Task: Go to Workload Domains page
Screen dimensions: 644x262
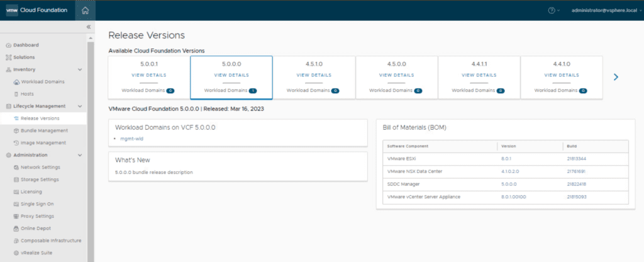Action: tap(42, 82)
